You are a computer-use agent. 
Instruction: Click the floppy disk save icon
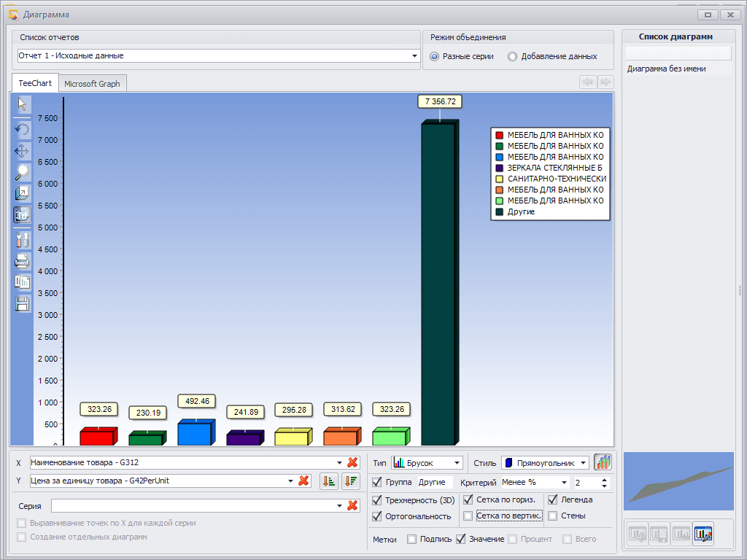22,303
